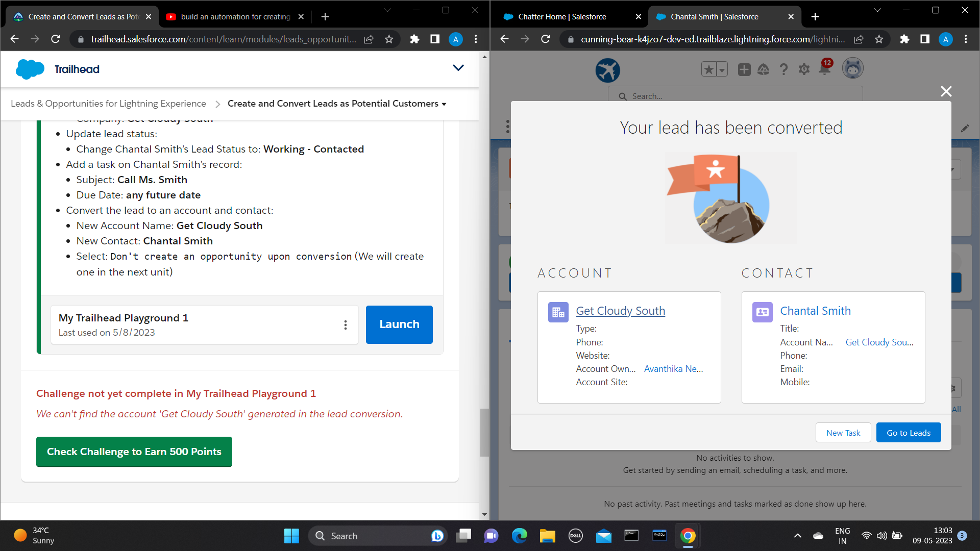Switch to the Chatter Home Salesforce tab
The width and height of the screenshot is (980, 551).
[x=562, y=17]
